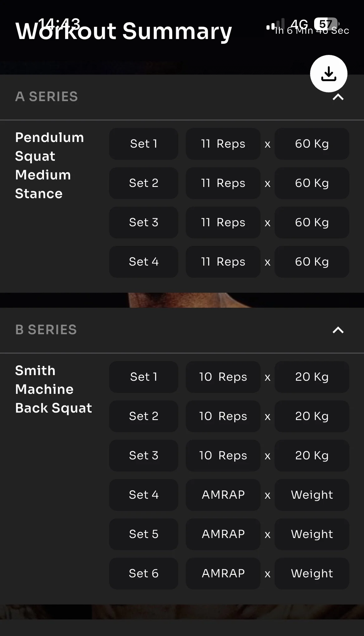Tap AMRAP field for Smith Machine Set 6
The image size is (364, 636).
click(x=223, y=574)
